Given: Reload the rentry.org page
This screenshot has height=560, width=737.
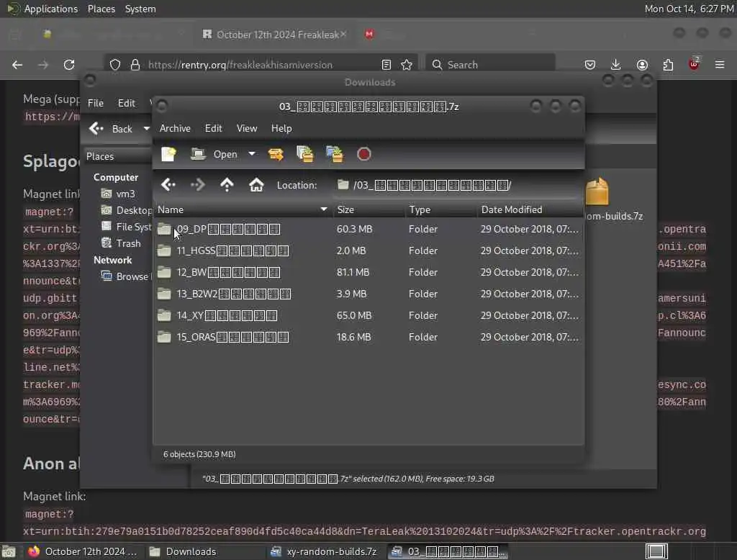Looking at the screenshot, I should click(69, 65).
